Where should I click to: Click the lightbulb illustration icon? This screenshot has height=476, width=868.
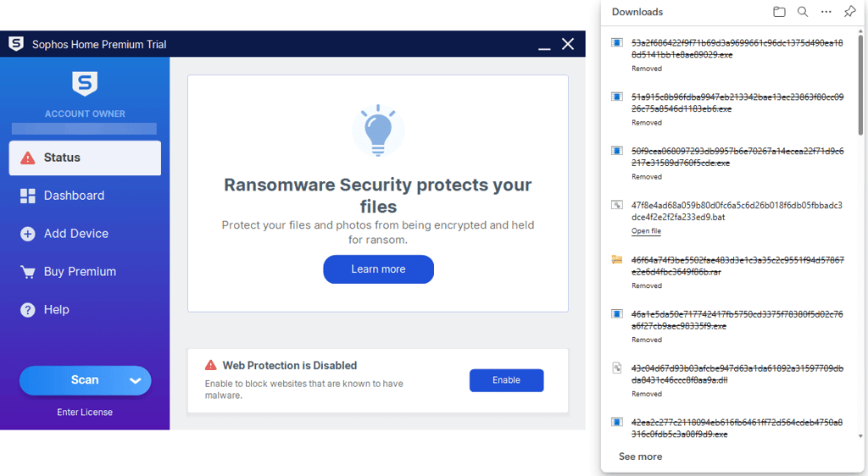click(x=378, y=130)
